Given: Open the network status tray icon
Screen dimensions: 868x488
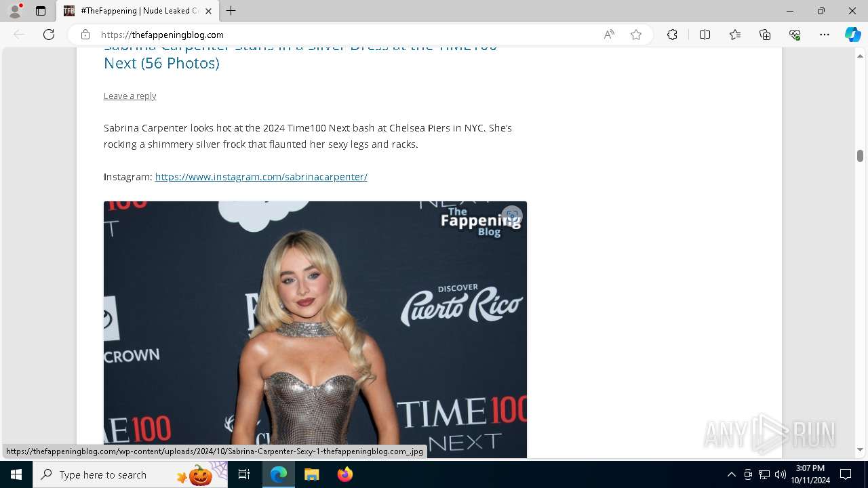Looking at the screenshot, I should point(764,474).
